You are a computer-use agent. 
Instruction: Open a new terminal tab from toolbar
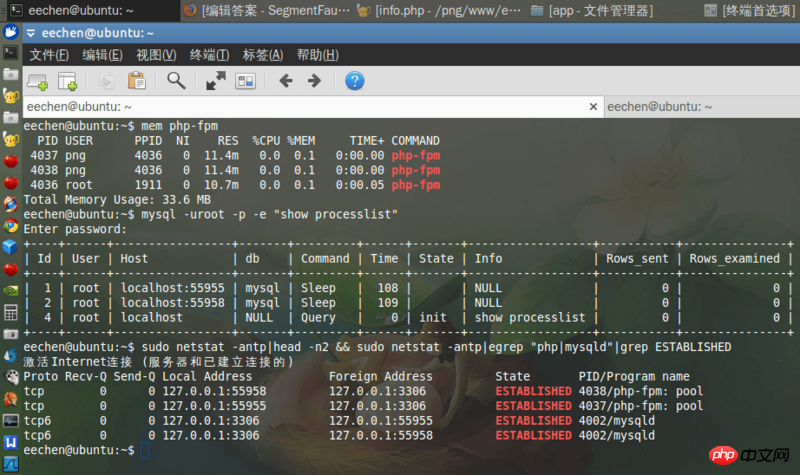point(38,81)
